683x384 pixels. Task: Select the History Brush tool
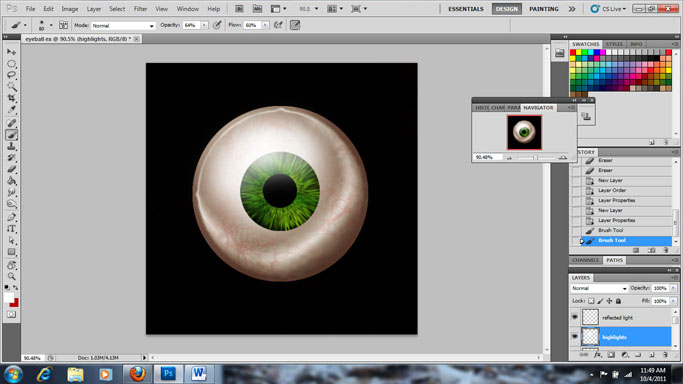(11, 158)
